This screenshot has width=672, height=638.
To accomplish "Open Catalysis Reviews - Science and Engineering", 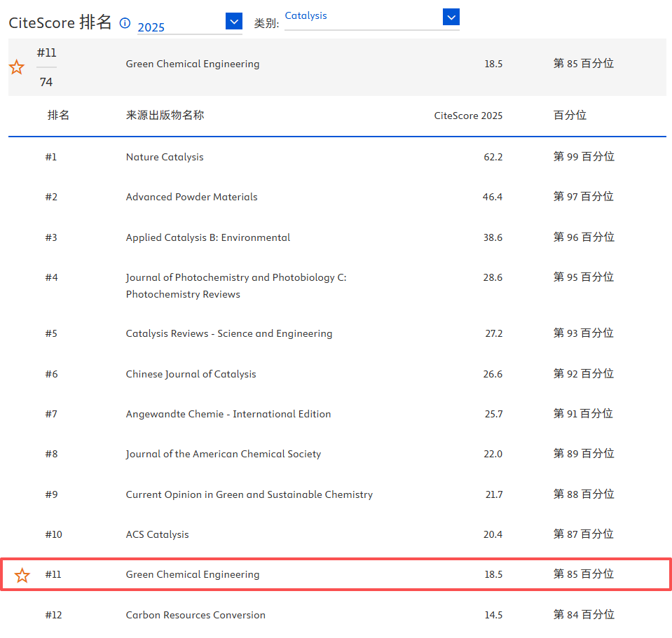I will pos(229,333).
